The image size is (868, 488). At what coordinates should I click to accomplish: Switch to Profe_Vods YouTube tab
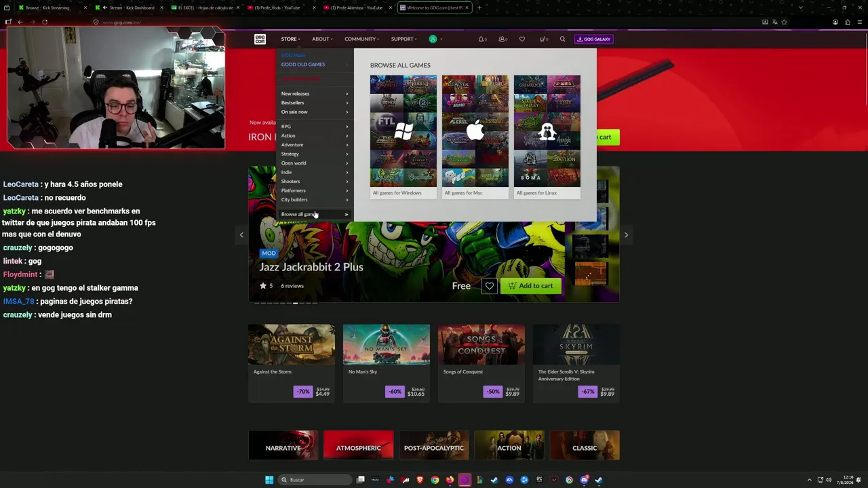point(281,8)
